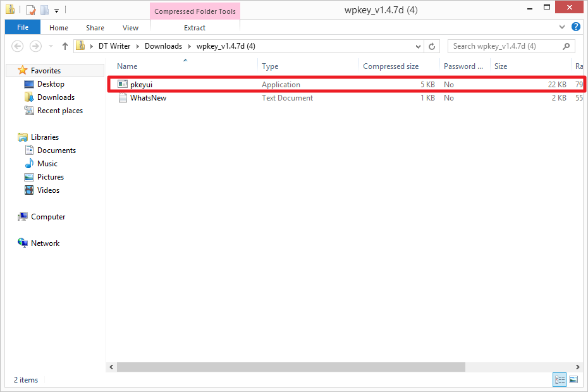Sort by Compressed size column header
Viewport: 588px width, 392px height.
click(x=391, y=66)
